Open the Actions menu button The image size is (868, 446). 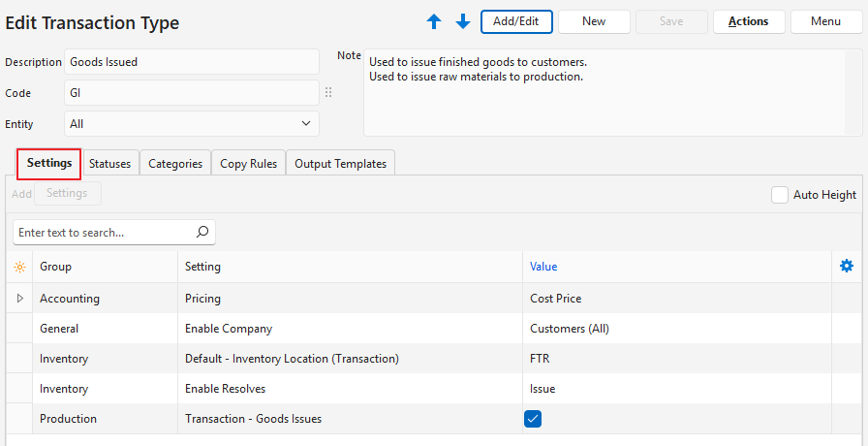(x=748, y=21)
